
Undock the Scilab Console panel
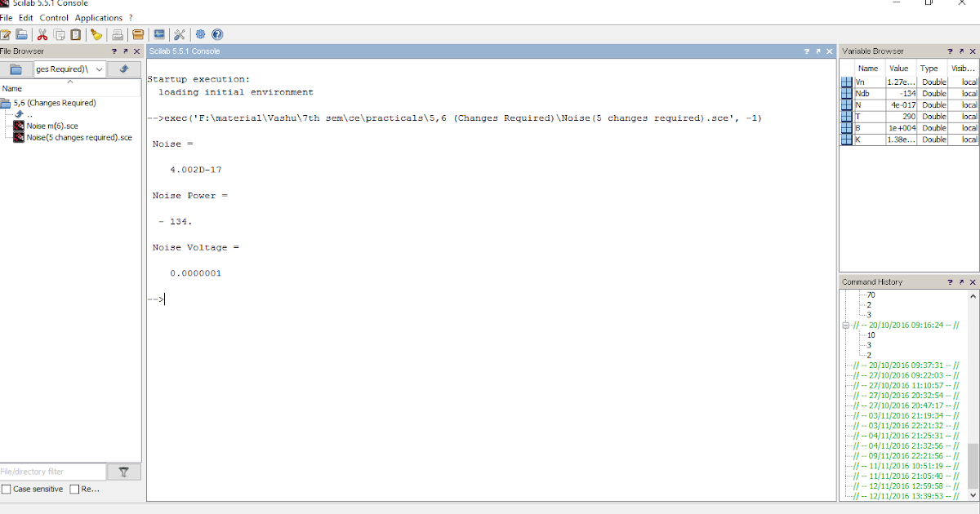[818, 51]
